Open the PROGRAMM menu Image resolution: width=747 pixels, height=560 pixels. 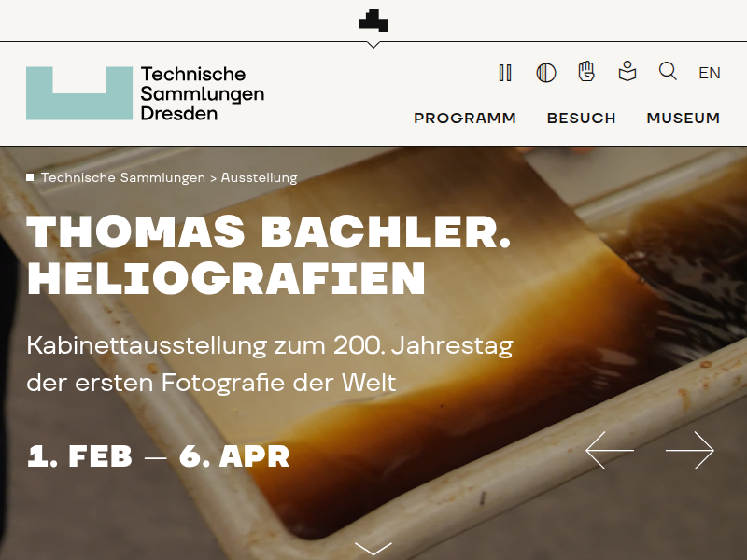click(465, 119)
